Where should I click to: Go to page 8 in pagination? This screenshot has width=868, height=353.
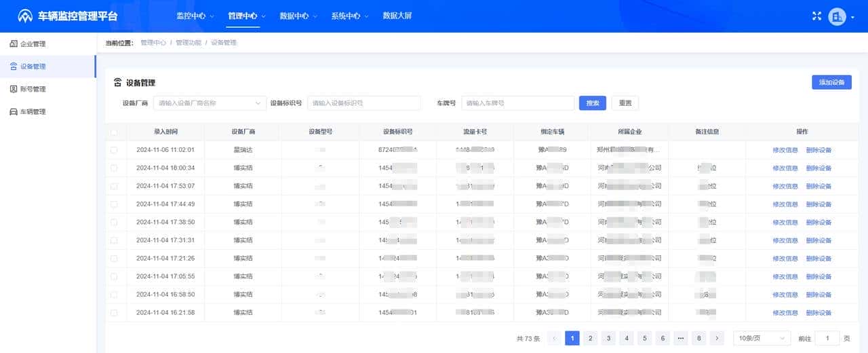[x=698, y=338]
